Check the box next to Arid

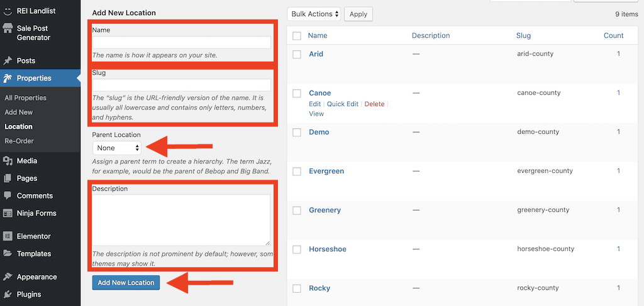pos(297,54)
